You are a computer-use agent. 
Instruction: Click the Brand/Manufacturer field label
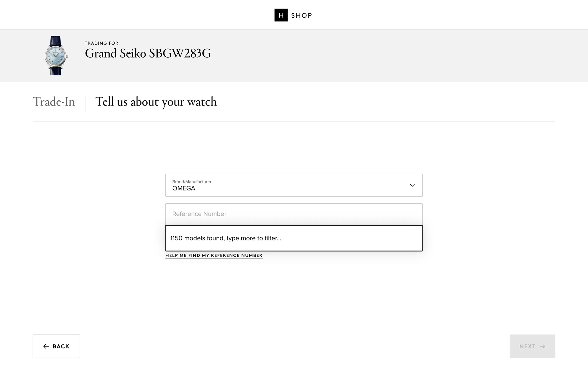click(x=192, y=182)
